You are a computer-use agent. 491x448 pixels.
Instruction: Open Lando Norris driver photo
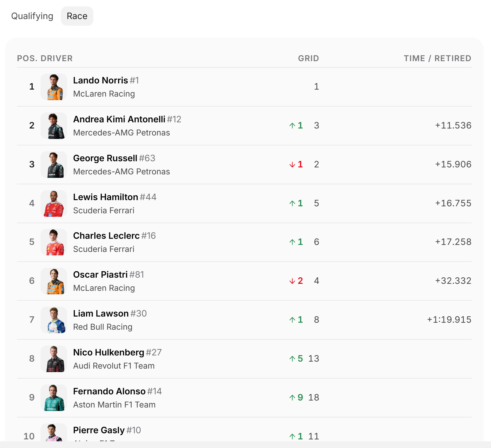pyautogui.click(x=54, y=87)
